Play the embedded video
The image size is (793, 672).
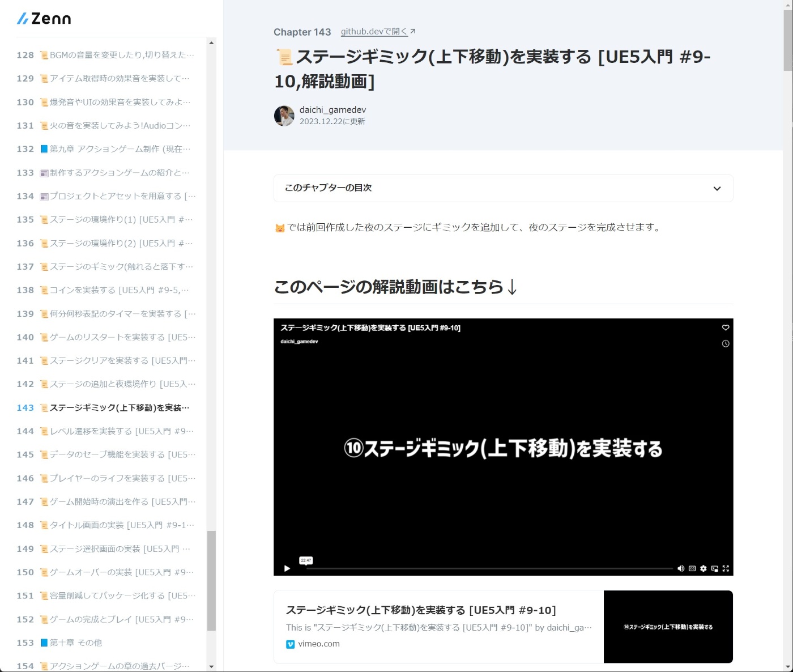[x=287, y=568]
